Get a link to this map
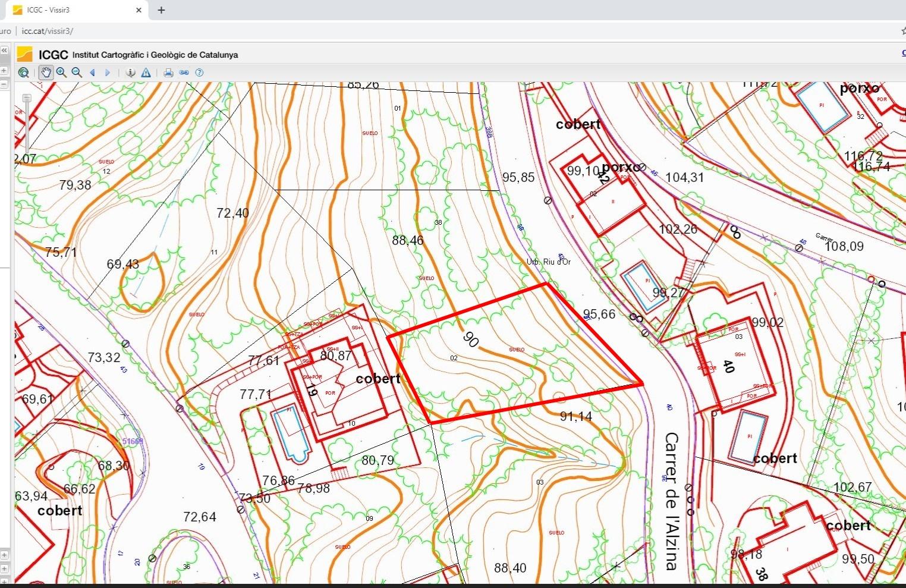The height and width of the screenshot is (588, 906). [184, 73]
